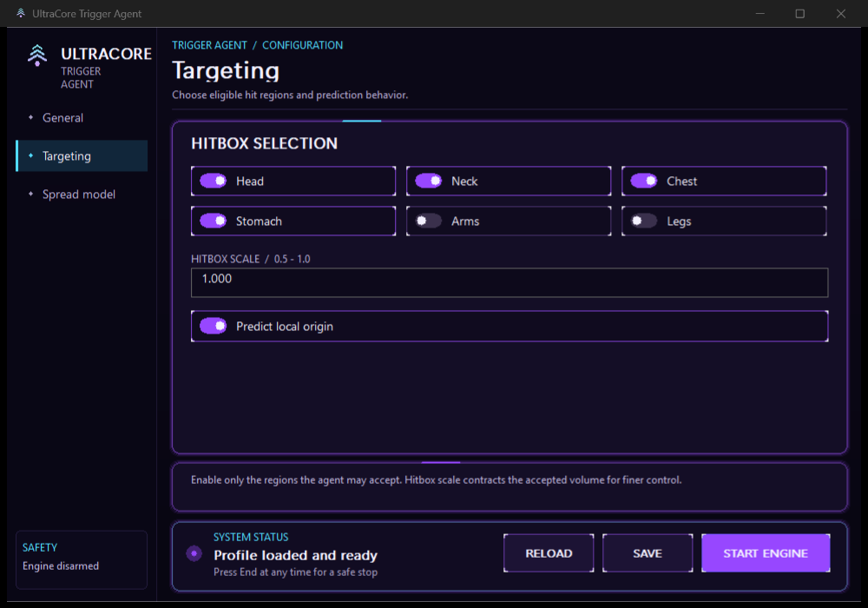Click the SAVE button
868x608 pixels.
648,553
